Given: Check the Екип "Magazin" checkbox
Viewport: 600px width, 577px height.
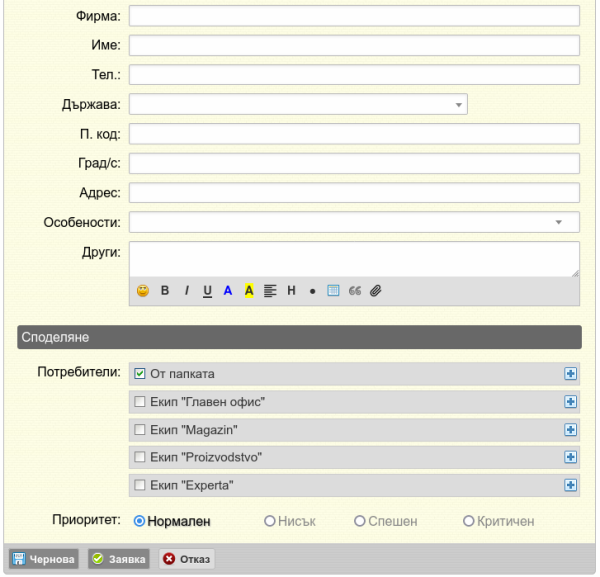Looking at the screenshot, I should click(140, 430).
